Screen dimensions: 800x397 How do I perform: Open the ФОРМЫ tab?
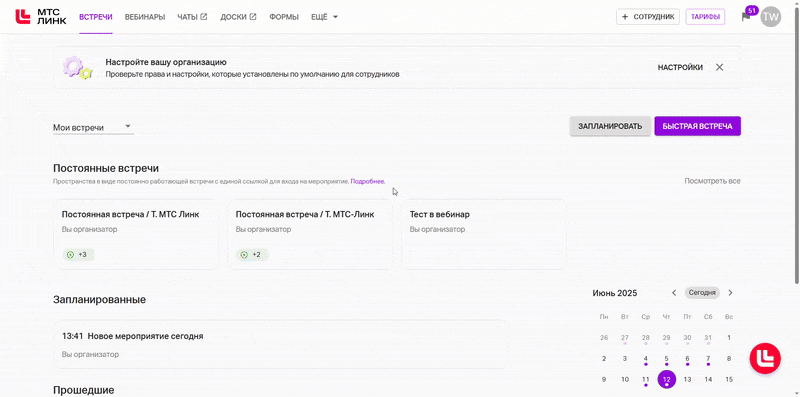(x=284, y=17)
